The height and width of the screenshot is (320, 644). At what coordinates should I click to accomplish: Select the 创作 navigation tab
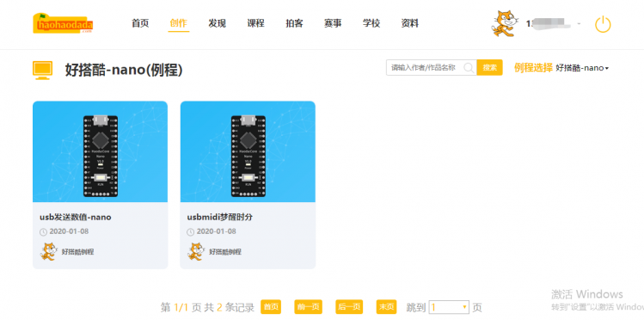(x=178, y=23)
